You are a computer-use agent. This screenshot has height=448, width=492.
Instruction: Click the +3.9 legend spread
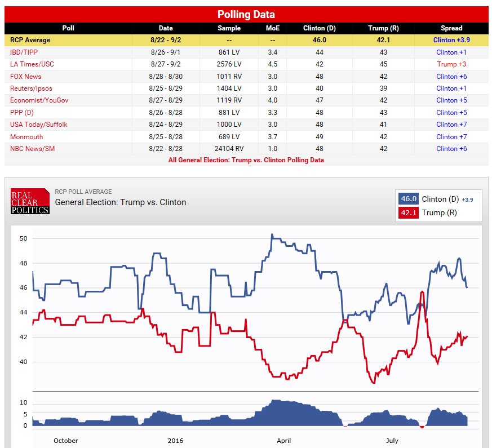pos(468,200)
